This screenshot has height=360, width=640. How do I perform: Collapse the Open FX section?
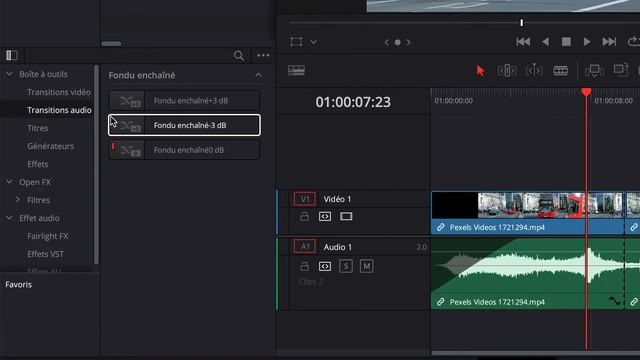pyautogui.click(x=9, y=182)
